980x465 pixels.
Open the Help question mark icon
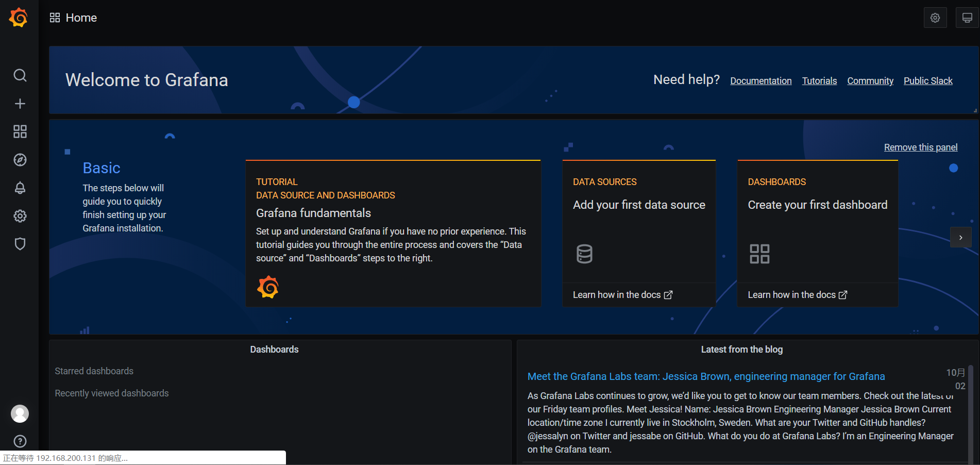coord(20,441)
